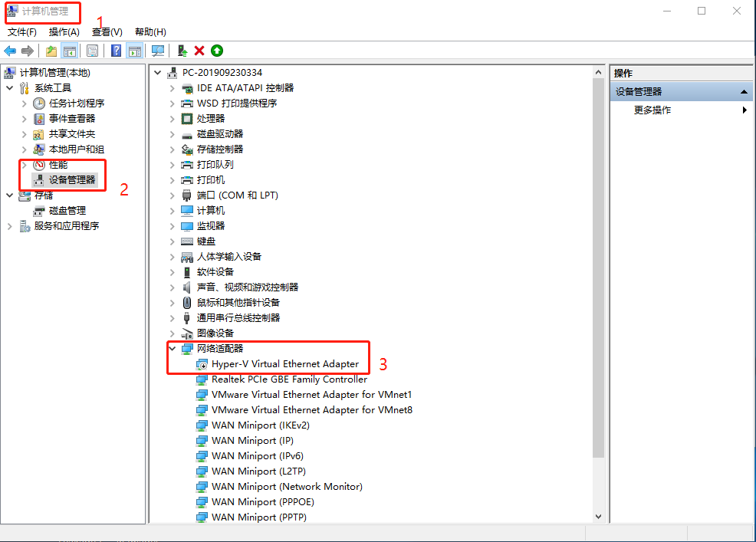Select the 打印队列 category label
This screenshot has height=542, width=756.
(215, 164)
